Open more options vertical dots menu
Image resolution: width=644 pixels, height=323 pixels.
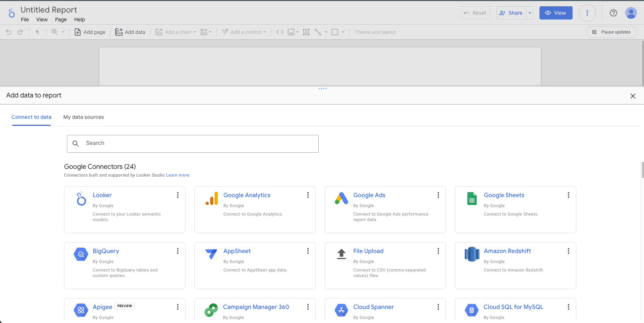pos(587,13)
